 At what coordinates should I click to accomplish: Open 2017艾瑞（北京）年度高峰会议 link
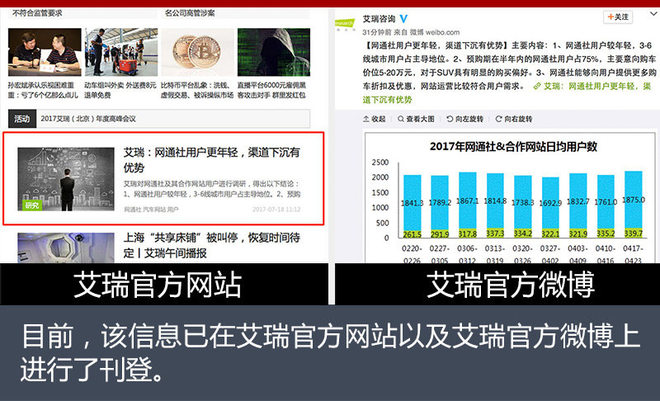click(88, 119)
